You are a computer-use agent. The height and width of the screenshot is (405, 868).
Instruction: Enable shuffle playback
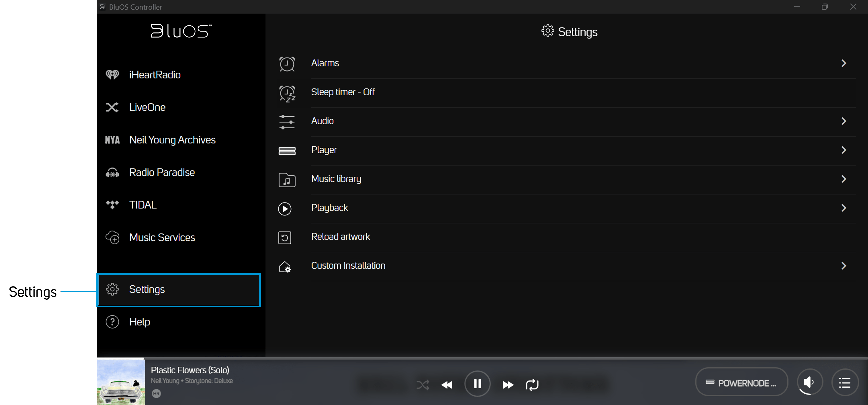423,384
